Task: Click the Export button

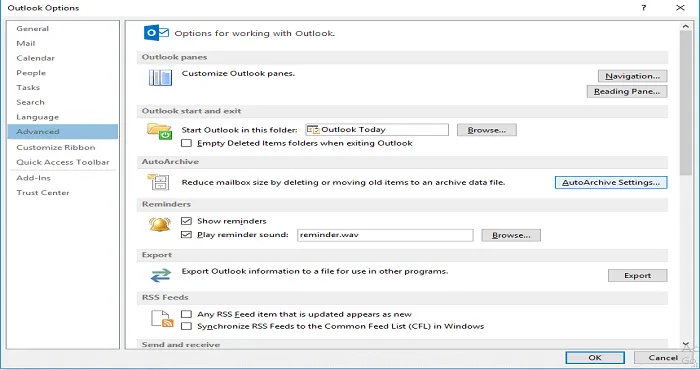Action: [x=638, y=275]
